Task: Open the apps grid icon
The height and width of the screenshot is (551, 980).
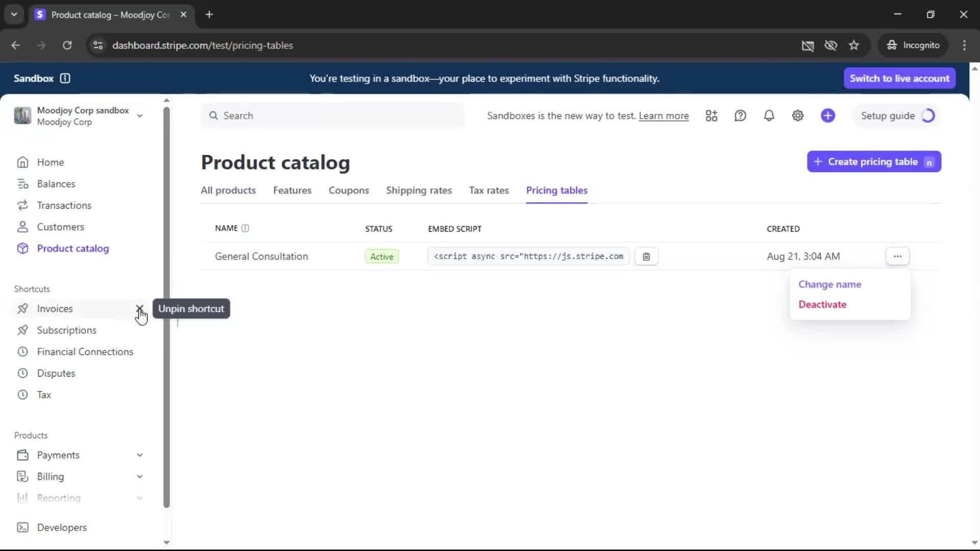Action: pyautogui.click(x=712, y=116)
